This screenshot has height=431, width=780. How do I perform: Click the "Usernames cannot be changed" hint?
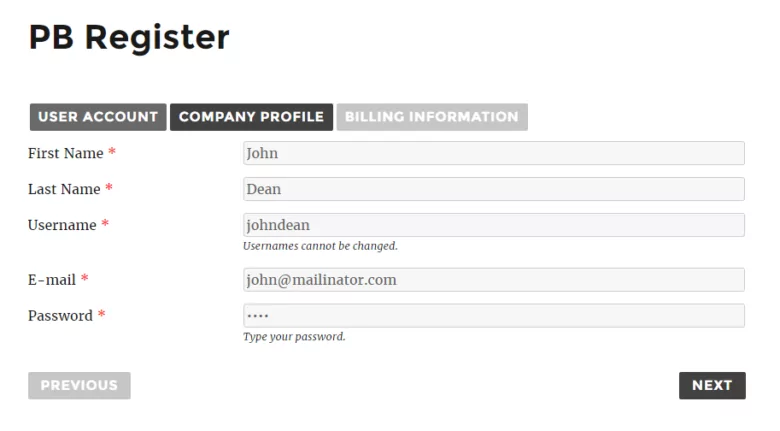pyautogui.click(x=320, y=246)
